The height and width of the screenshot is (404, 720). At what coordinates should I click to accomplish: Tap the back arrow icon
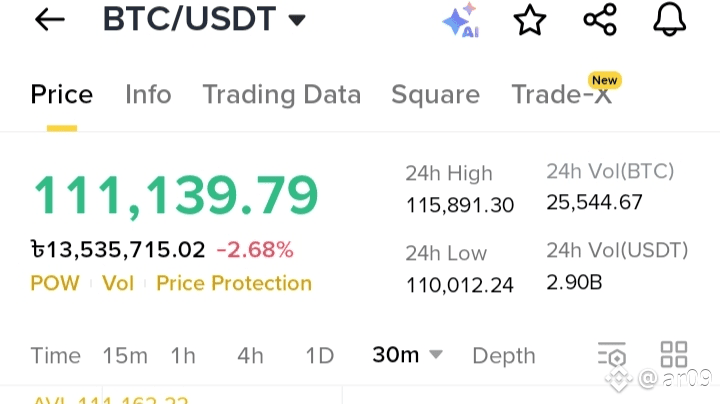(49, 20)
